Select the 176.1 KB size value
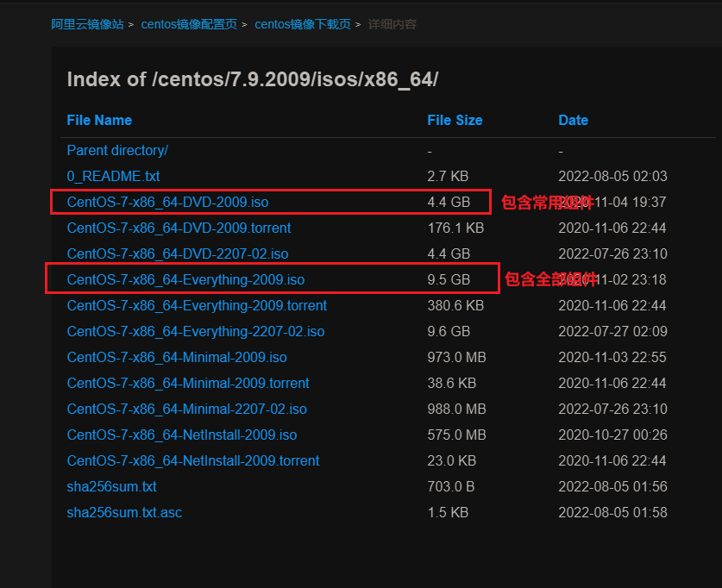Screen dimensions: 722x588 455,228
